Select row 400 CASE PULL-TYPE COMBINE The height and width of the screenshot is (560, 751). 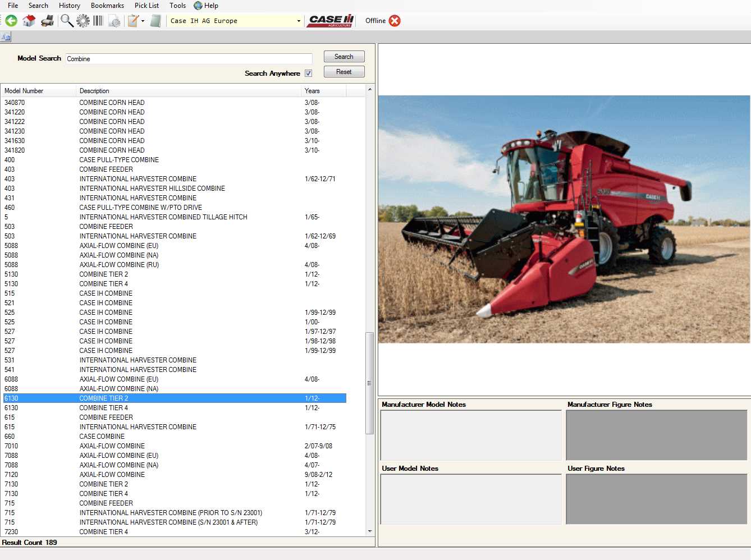174,160
